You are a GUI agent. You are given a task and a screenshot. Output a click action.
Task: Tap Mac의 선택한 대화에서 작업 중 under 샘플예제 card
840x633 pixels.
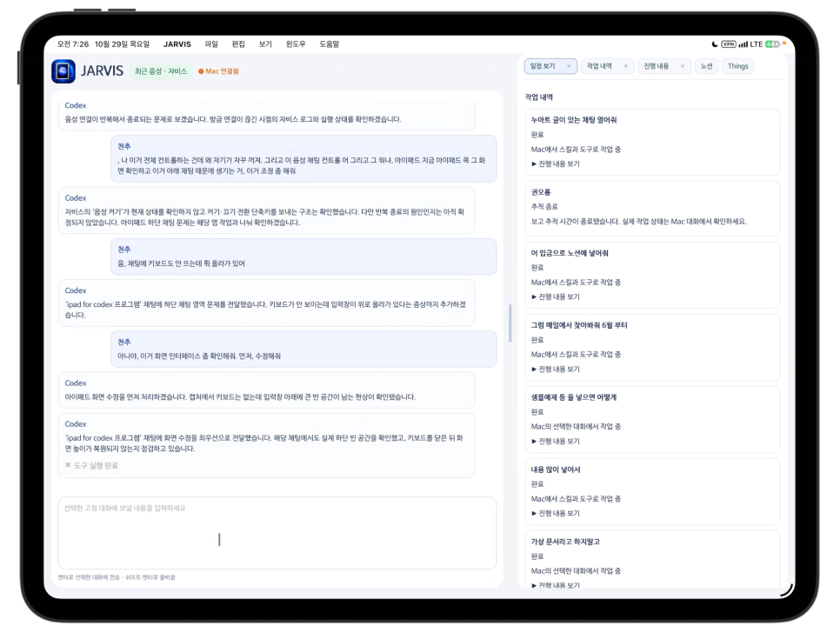(x=576, y=426)
